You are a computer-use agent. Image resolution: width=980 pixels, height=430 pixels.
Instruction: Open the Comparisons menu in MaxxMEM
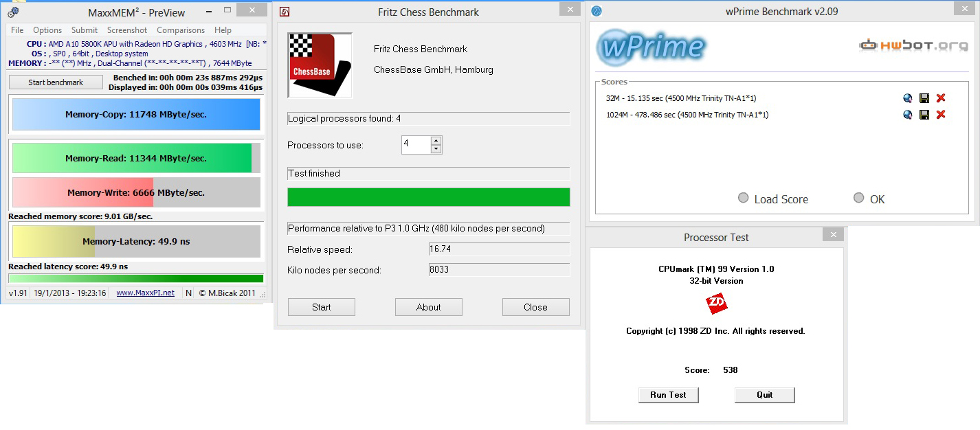[x=181, y=30]
